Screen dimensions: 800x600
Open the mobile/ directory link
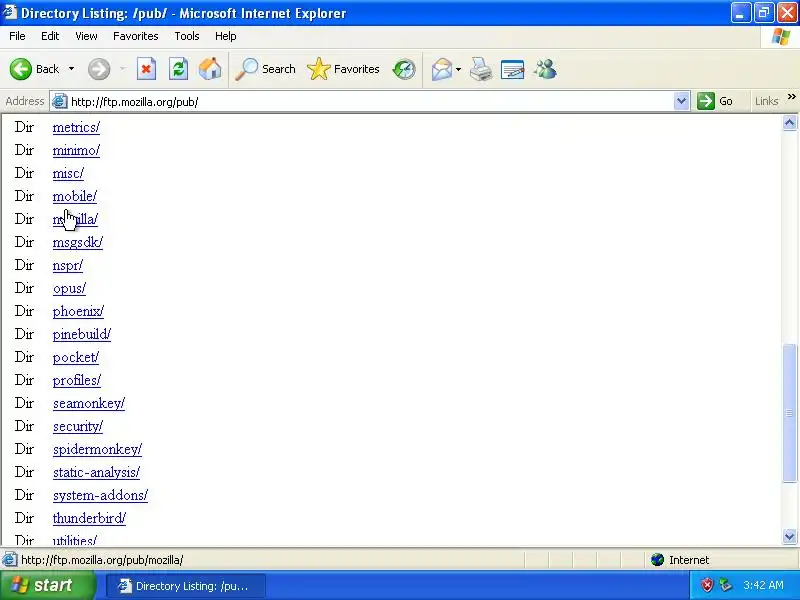tap(74, 196)
